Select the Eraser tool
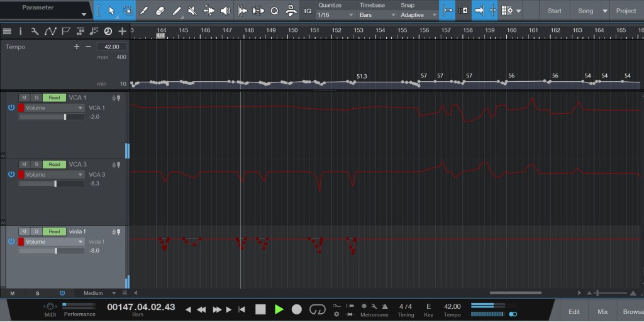644x322 pixels. pos(160,11)
